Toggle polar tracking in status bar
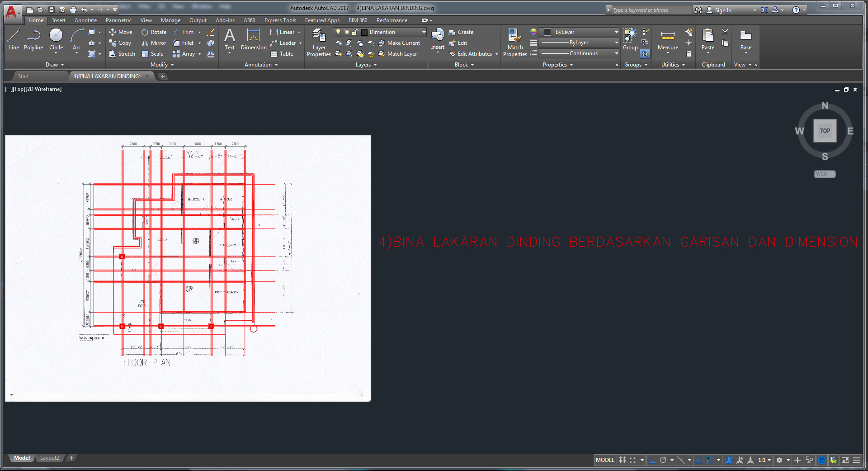 coord(663,460)
